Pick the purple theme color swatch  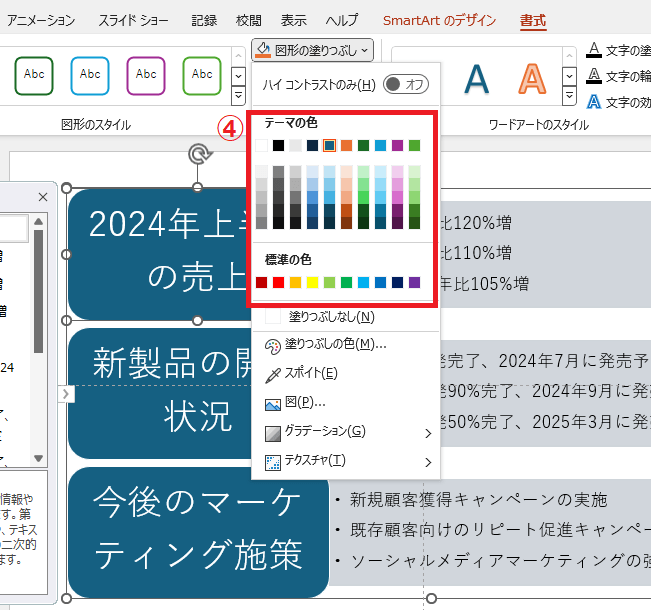pos(397,146)
